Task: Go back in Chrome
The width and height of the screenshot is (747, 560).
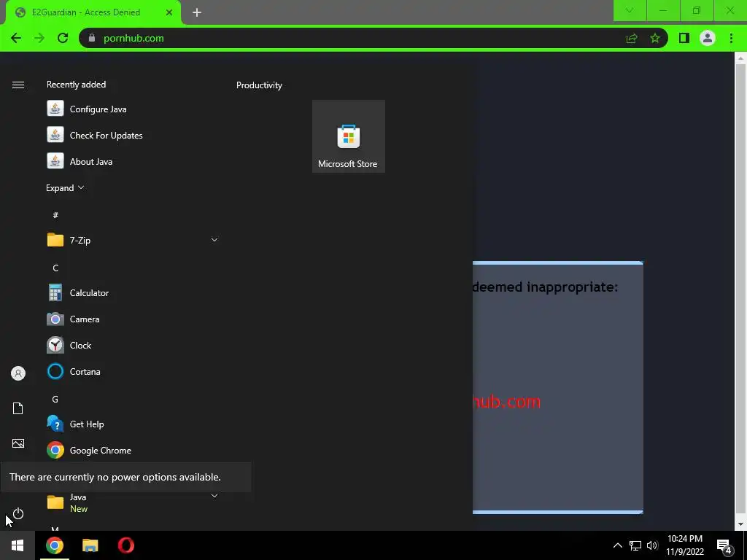Action: (16, 38)
